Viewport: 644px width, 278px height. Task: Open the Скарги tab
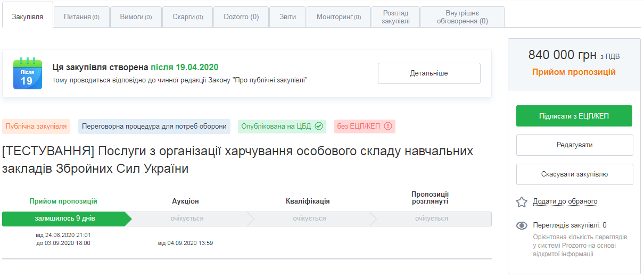[x=187, y=17]
